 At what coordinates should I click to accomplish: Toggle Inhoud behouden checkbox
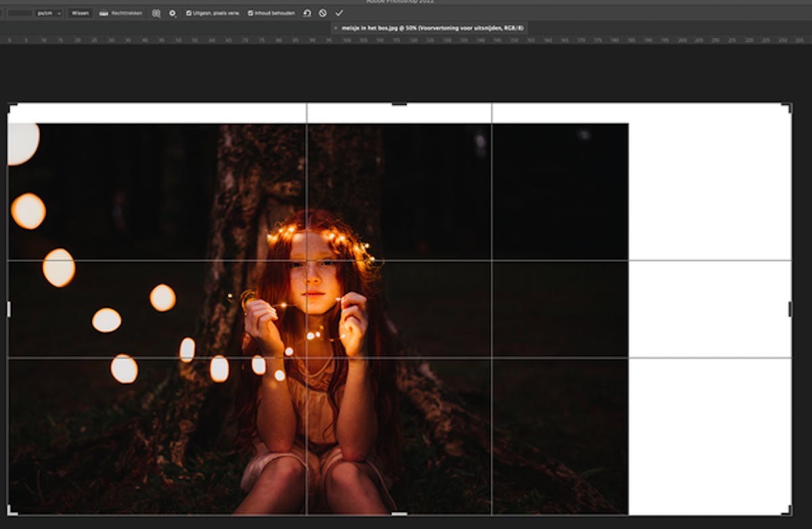tap(250, 13)
